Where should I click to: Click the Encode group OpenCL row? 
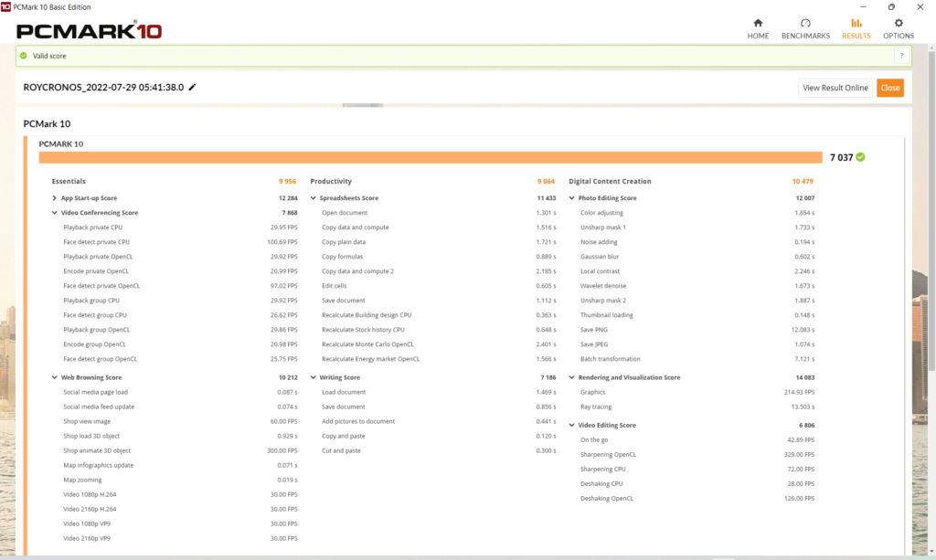click(x=180, y=344)
